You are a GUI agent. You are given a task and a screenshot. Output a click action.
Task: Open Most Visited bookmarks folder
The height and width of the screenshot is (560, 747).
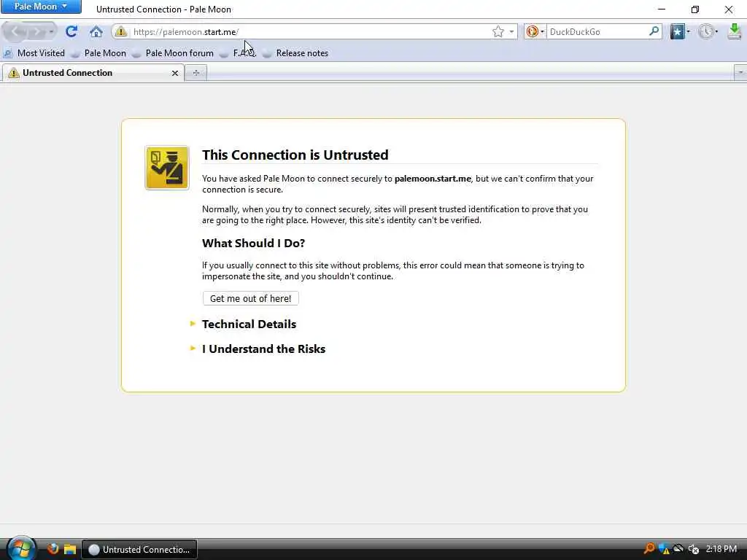[34, 53]
